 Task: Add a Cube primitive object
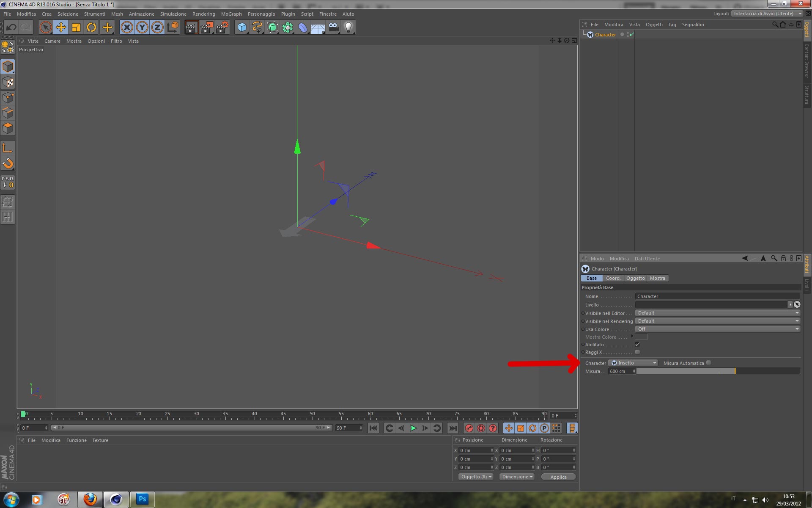[242, 28]
